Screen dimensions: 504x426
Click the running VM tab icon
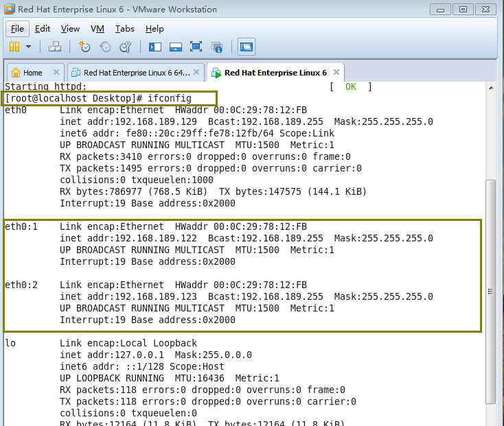point(216,73)
